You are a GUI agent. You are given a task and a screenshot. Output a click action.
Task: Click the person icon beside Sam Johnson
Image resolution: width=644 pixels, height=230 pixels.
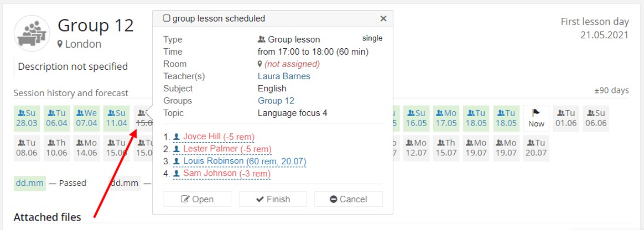(x=177, y=174)
